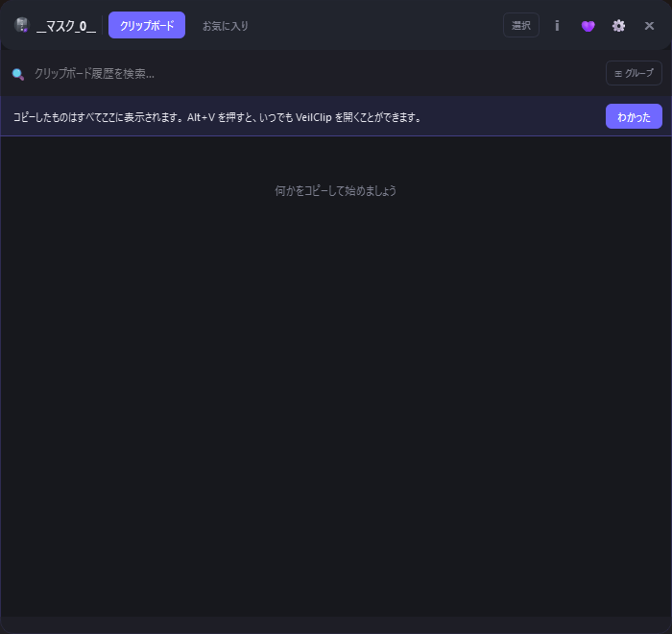Enable selection mode with 選択 button
The width and height of the screenshot is (672, 634).
(x=520, y=25)
